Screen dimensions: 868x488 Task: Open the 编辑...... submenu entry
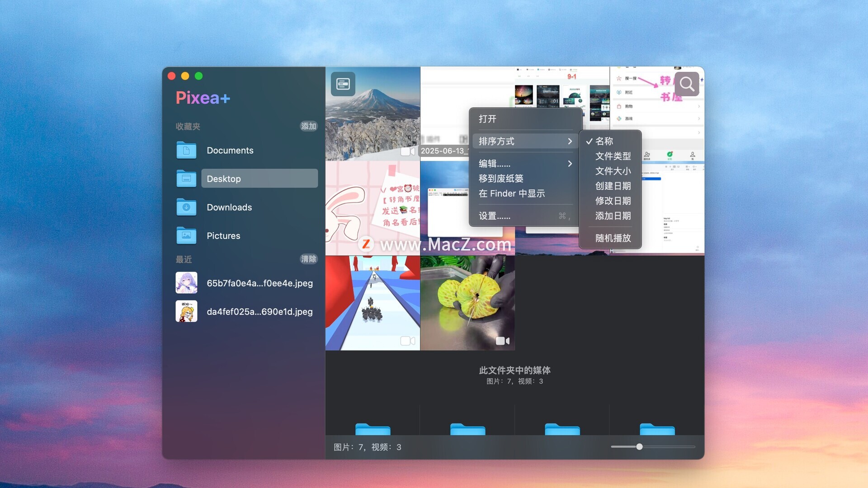525,164
